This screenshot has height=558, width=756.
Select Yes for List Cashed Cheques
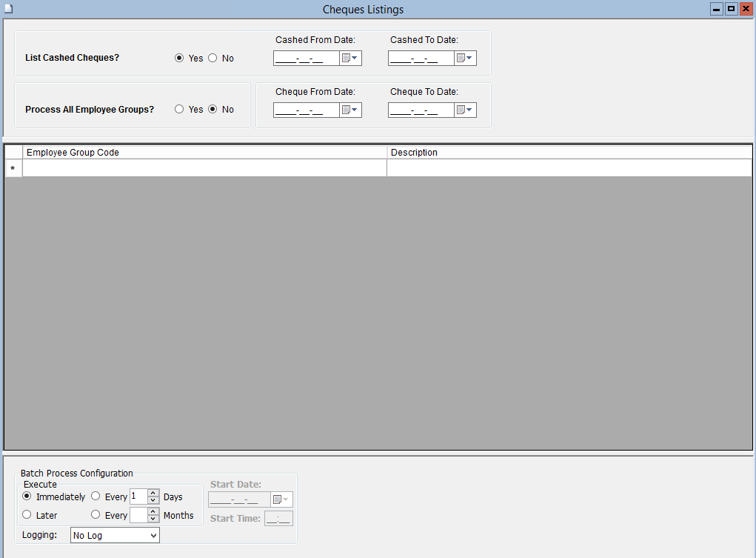pos(179,59)
